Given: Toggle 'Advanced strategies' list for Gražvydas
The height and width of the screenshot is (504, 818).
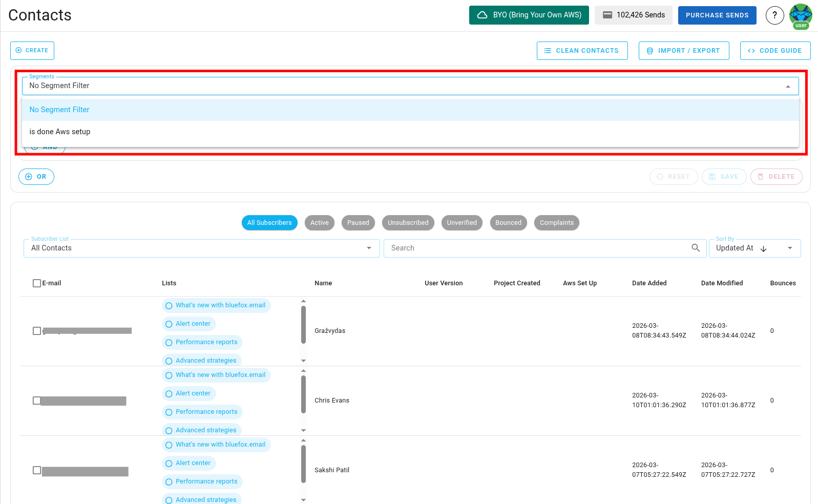Looking at the screenshot, I should pos(202,360).
